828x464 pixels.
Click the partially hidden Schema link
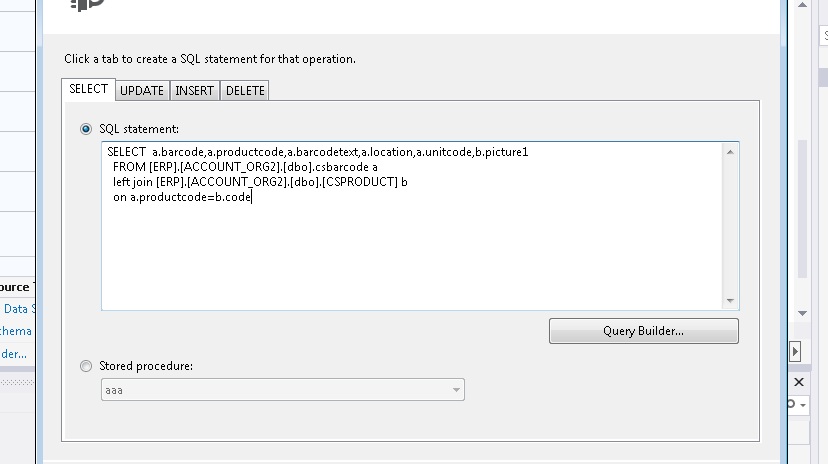click(16, 331)
